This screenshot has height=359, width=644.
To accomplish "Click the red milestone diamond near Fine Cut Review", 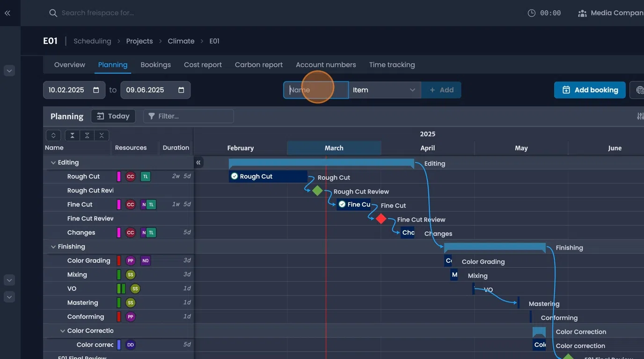I will [380, 218].
